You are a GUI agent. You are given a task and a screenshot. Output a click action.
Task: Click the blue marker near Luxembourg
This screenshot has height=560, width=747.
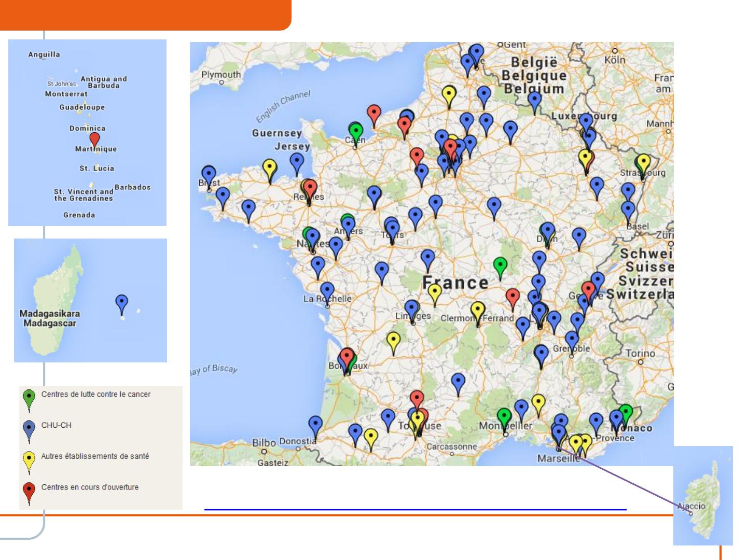pos(586,125)
